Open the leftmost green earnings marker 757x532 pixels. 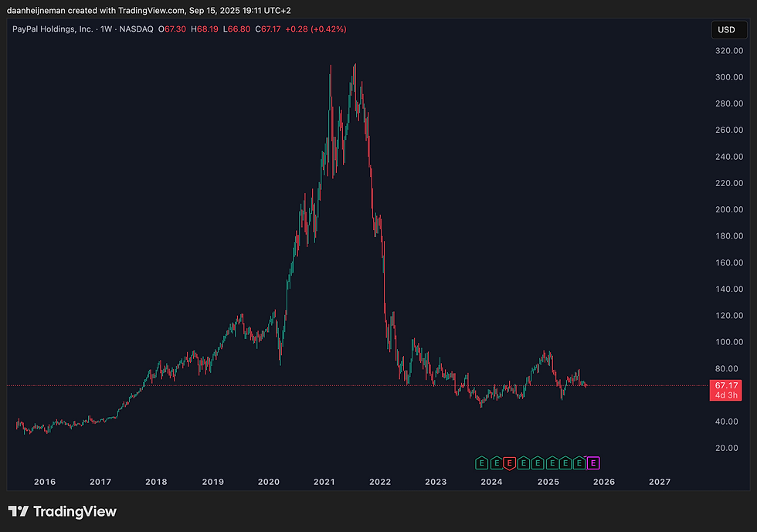click(480, 463)
